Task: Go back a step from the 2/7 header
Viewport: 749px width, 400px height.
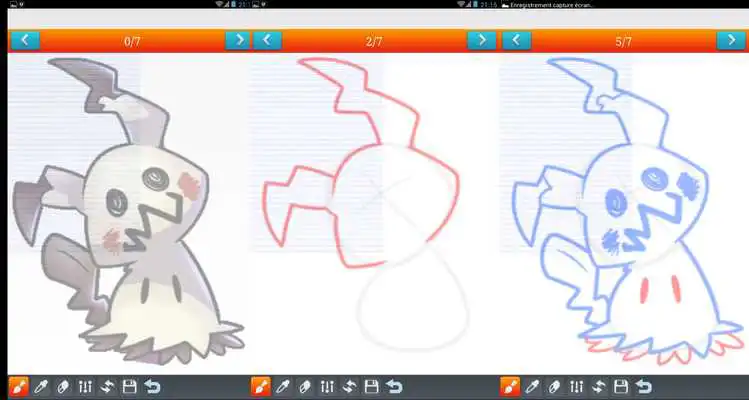Action: tap(267, 40)
